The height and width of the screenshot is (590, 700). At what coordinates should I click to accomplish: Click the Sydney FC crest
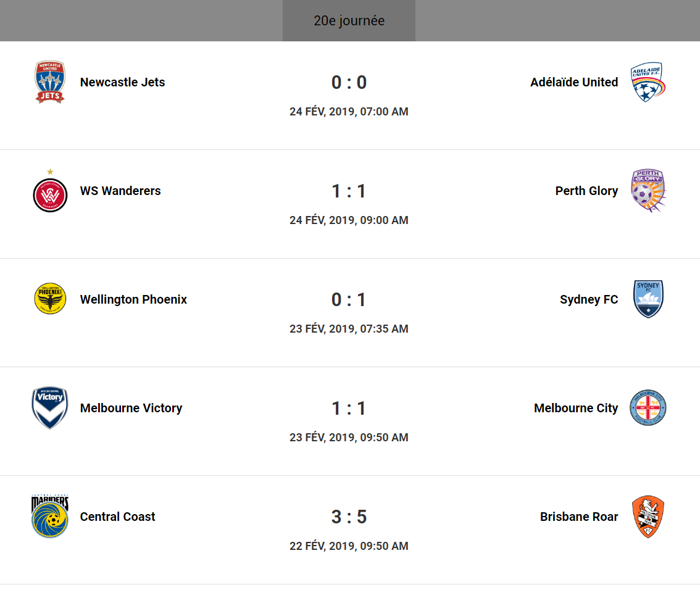tap(648, 299)
